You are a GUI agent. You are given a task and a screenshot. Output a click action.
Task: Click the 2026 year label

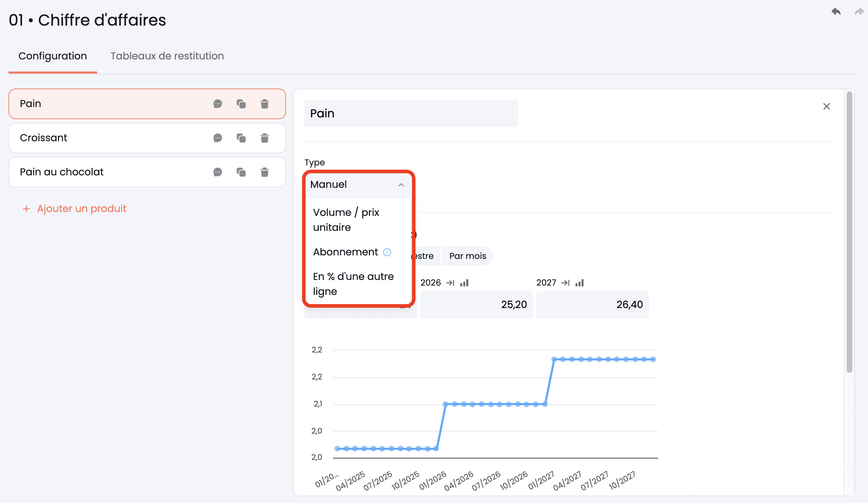click(x=430, y=283)
